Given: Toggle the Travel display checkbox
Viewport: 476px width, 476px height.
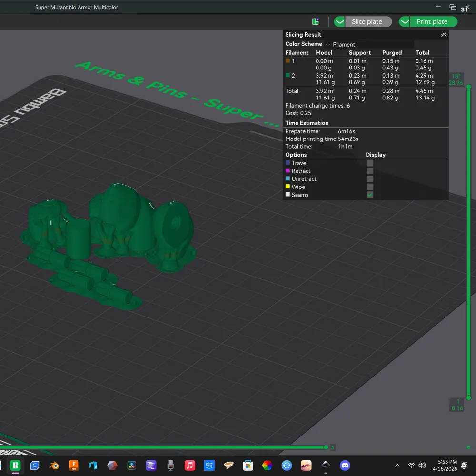Looking at the screenshot, I should pos(370,163).
